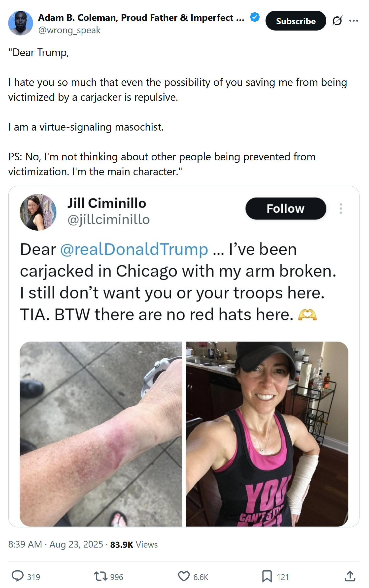Follow Jill Ciminillo
This screenshot has width=369, height=588.
click(286, 208)
